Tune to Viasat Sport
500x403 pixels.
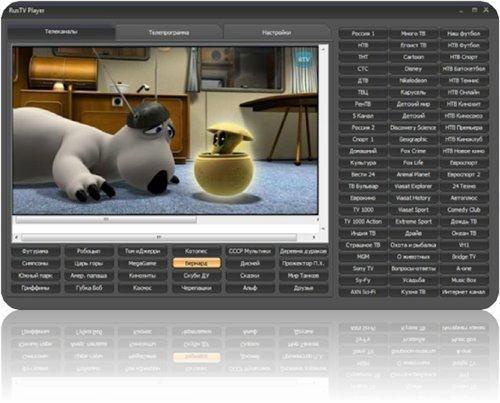click(x=413, y=210)
